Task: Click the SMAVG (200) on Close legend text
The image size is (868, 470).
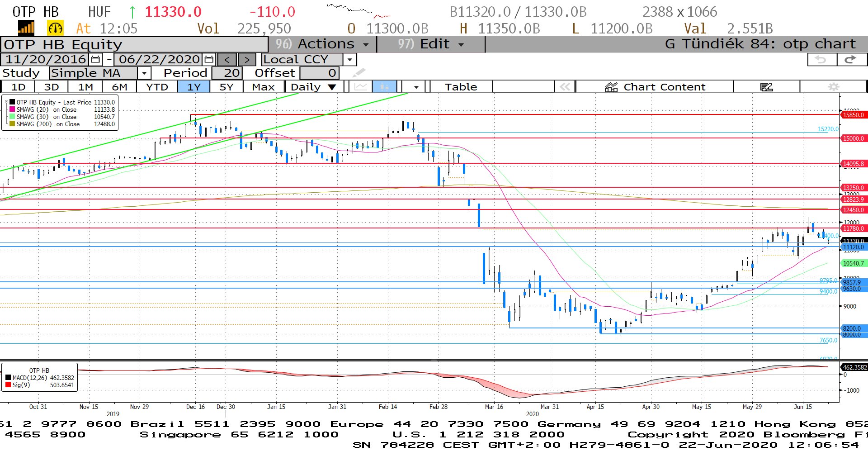Action: 48,124
